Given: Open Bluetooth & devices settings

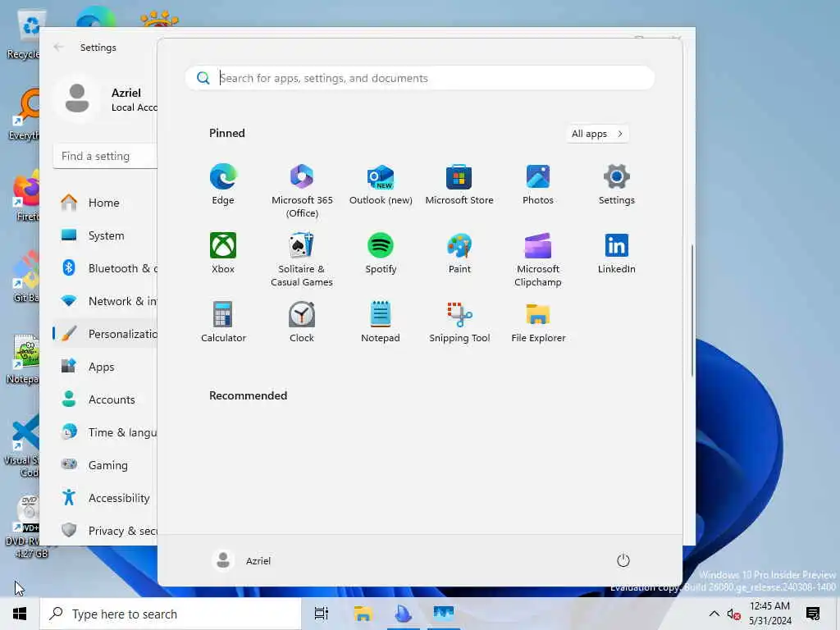Looking at the screenshot, I should click(x=104, y=268).
